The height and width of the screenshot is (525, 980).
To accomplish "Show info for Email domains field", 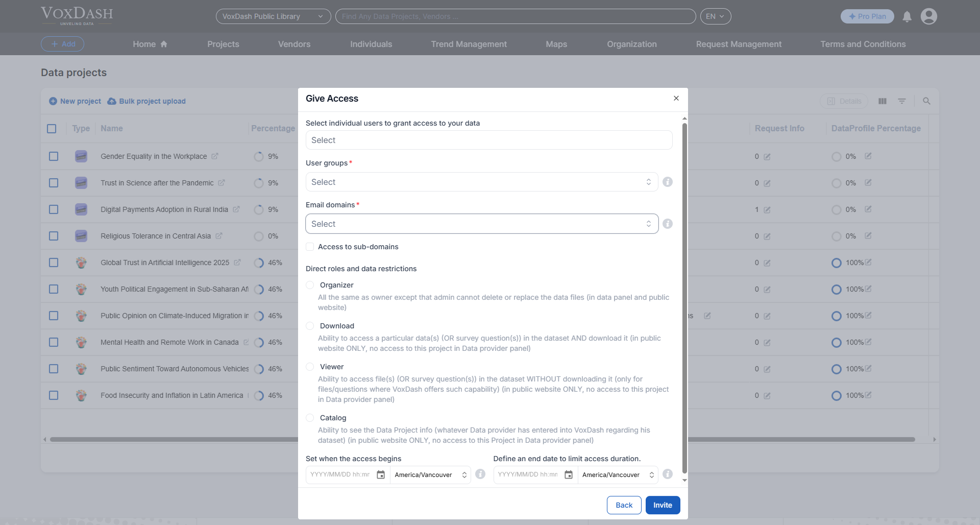I will [668, 224].
